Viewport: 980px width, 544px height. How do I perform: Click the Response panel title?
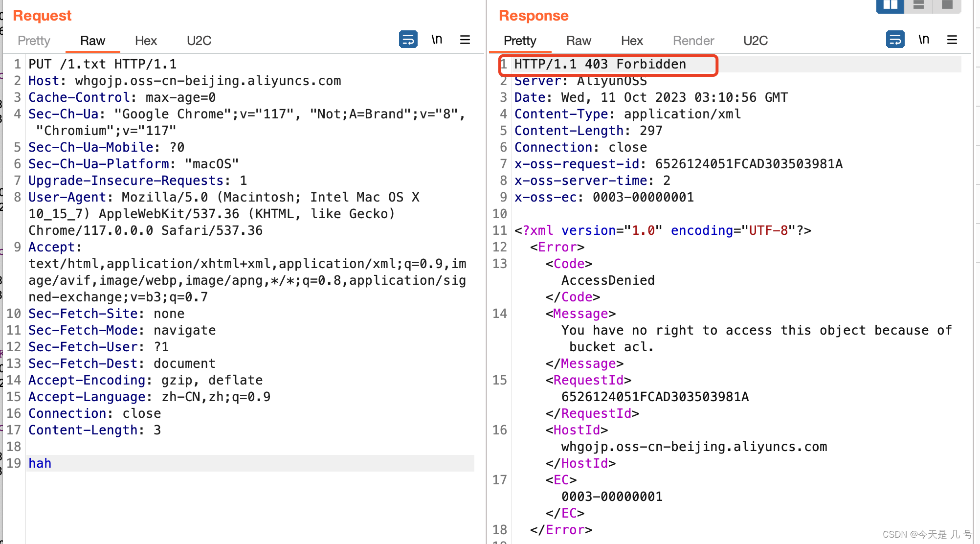pyautogui.click(x=534, y=16)
